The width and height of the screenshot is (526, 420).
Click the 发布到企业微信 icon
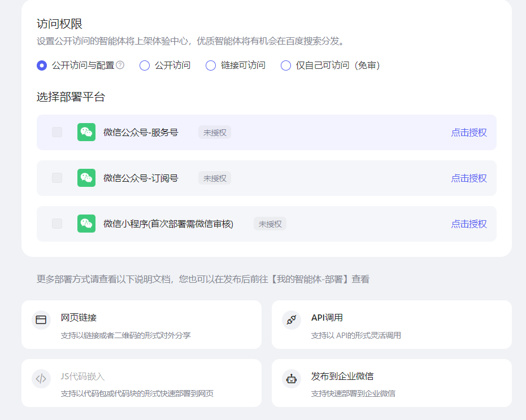coord(292,379)
